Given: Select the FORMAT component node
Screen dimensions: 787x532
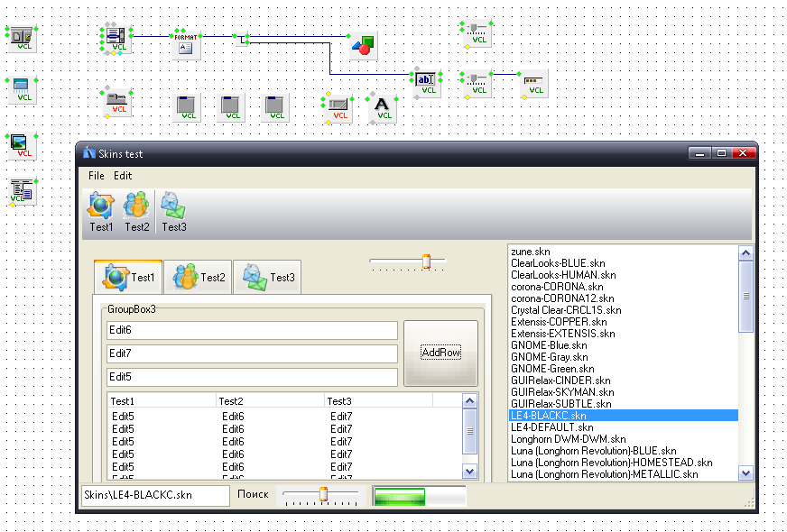Looking at the screenshot, I should (186, 44).
